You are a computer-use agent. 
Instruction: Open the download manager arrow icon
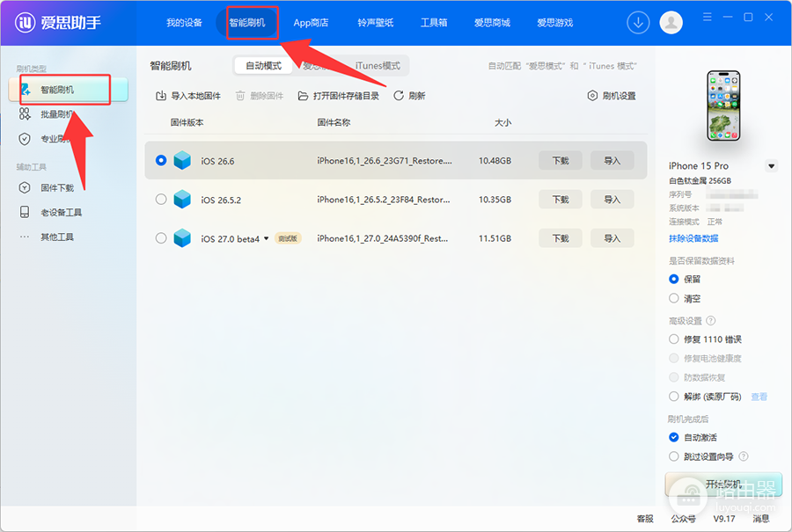coord(638,23)
